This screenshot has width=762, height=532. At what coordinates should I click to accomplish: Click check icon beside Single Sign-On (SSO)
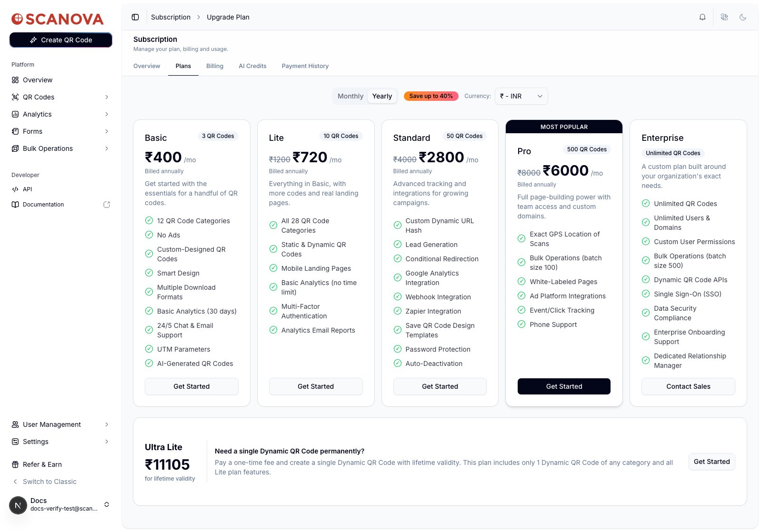(x=646, y=294)
